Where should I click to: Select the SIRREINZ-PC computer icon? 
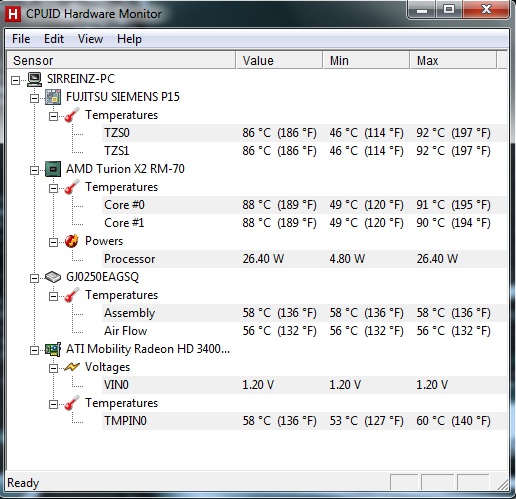coord(34,79)
